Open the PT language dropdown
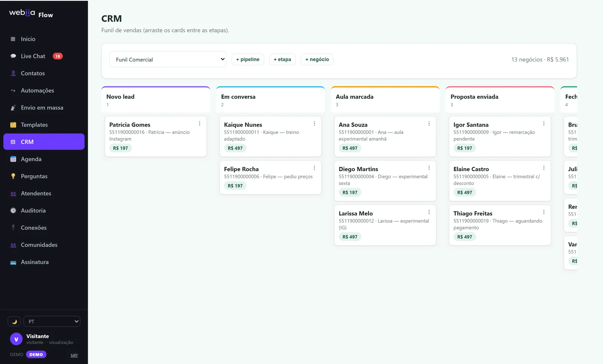 point(52,321)
